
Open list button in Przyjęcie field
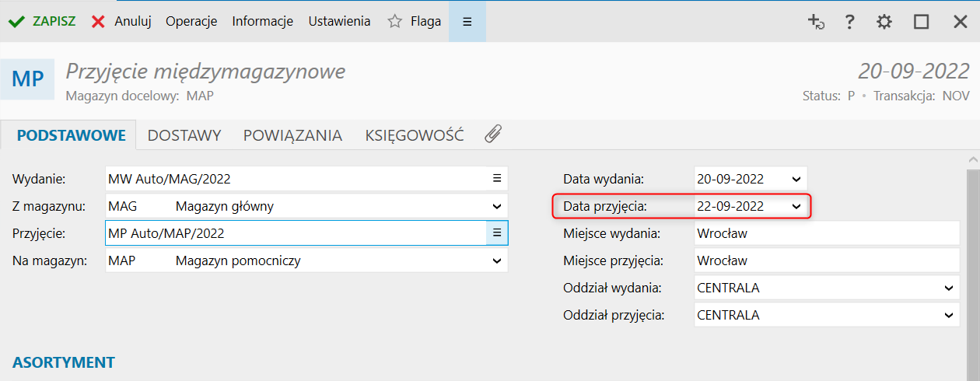(497, 232)
